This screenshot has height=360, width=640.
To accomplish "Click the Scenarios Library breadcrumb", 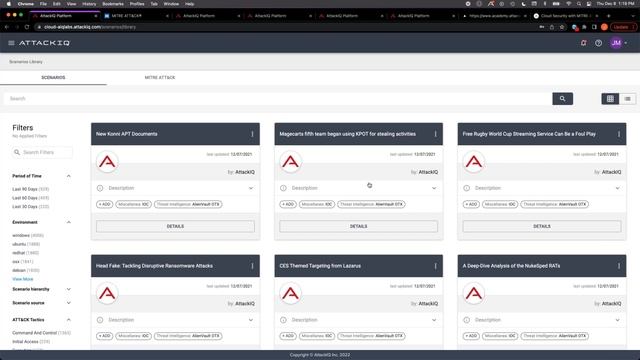I will tap(26, 62).
